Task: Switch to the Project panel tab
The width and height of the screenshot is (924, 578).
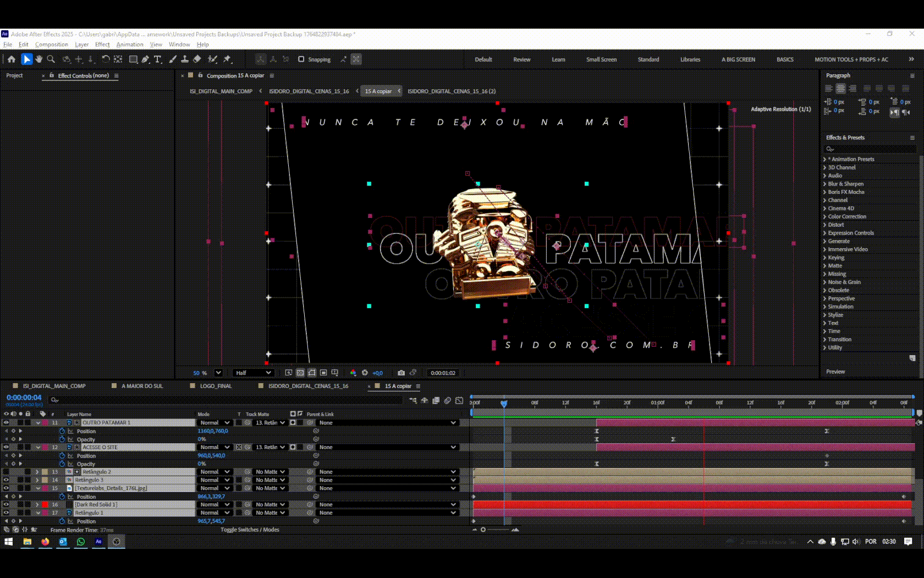Action: click(x=14, y=75)
